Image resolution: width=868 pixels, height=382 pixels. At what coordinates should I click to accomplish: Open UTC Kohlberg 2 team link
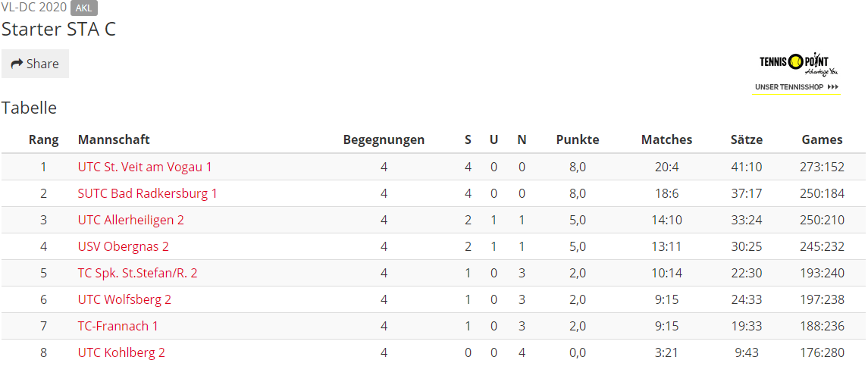121,352
